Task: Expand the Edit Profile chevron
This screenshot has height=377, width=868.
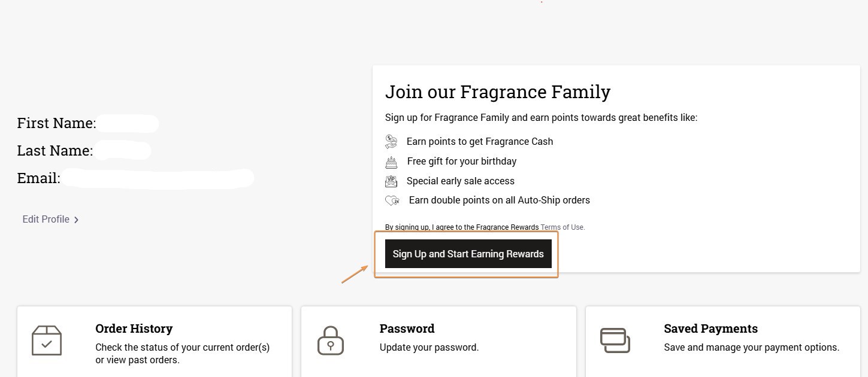Action: pos(76,219)
